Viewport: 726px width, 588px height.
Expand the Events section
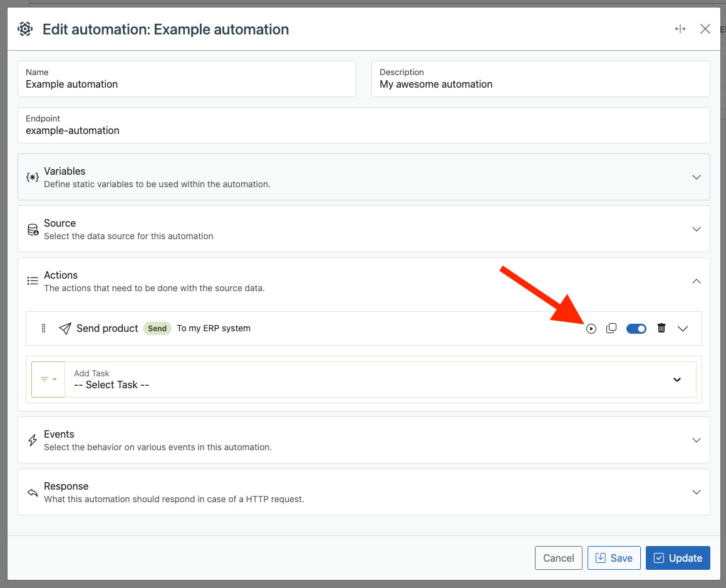click(363, 440)
